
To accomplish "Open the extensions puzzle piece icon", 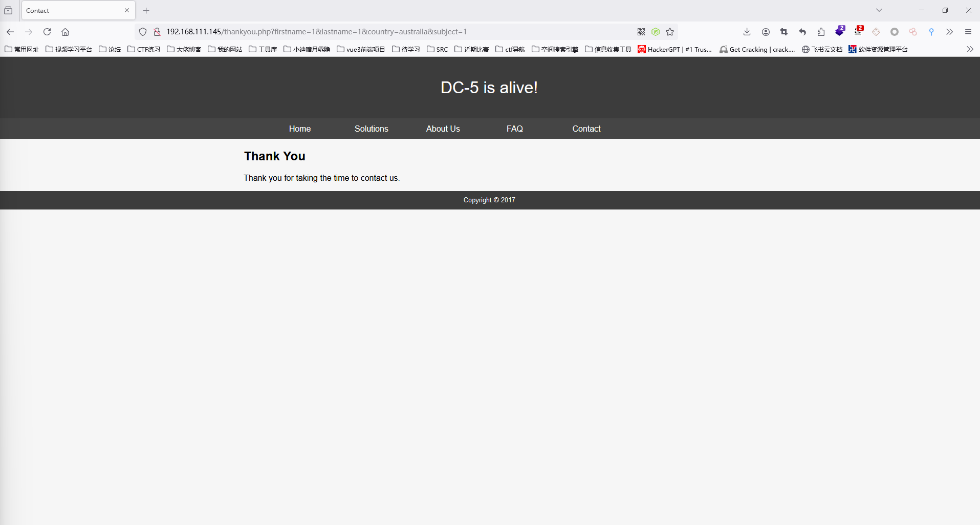I will pos(821,32).
